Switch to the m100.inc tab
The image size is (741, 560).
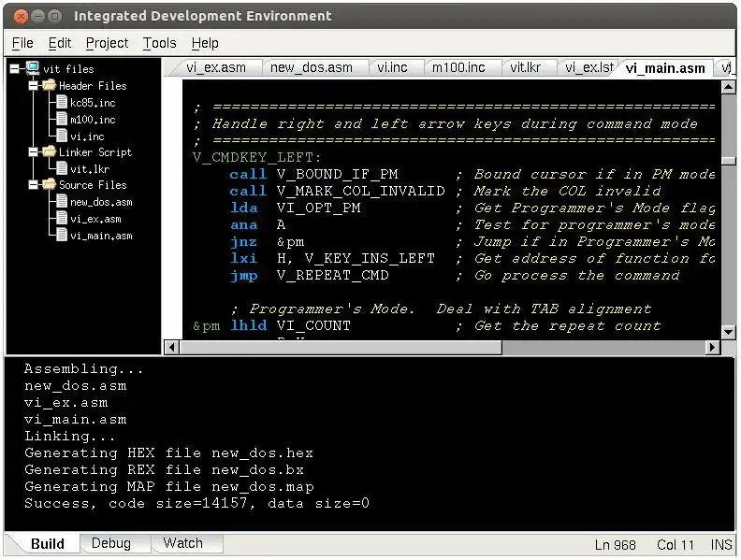pos(458,67)
